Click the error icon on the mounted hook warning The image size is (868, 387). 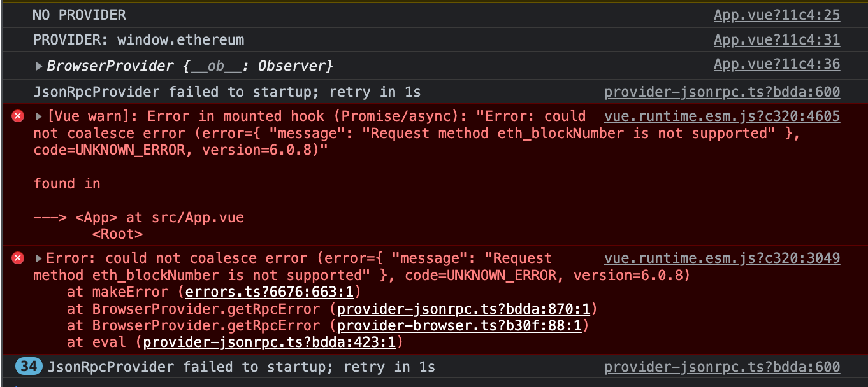[17, 116]
